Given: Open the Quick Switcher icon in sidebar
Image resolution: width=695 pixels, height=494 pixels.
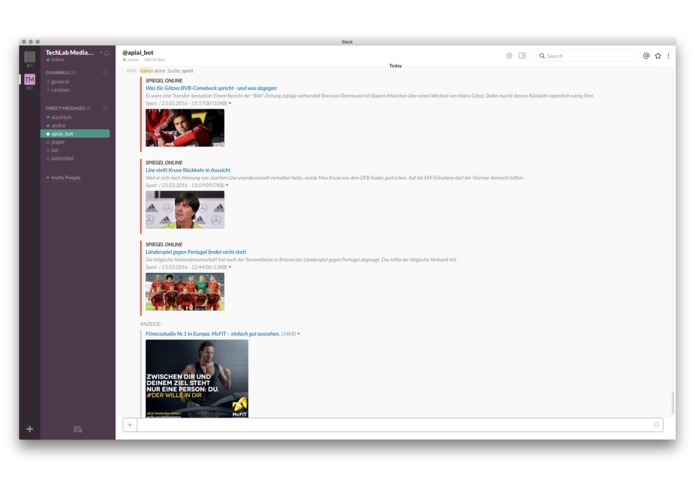Looking at the screenshot, I should coord(78,429).
